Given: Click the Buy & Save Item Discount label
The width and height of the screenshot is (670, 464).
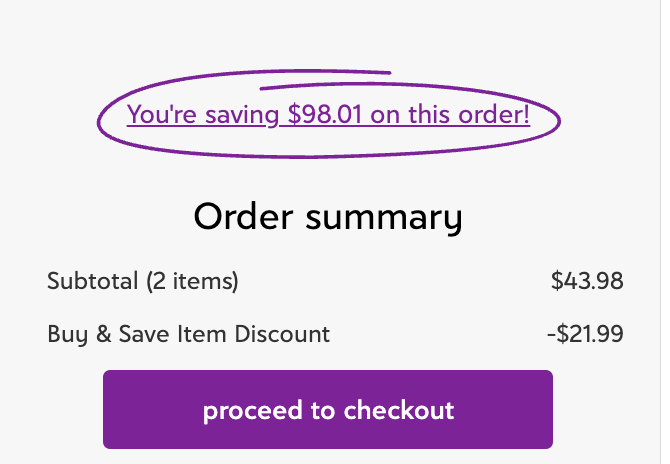Looking at the screenshot, I should coord(188,334).
